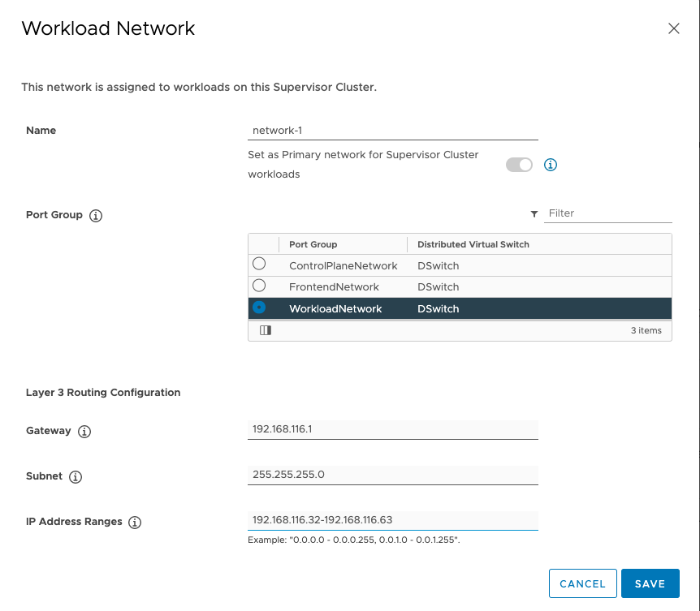Select the ControlPlaneNetwork radio button
Image resolution: width=700 pixels, height=611 pixels.
click(x=259, y=265)
